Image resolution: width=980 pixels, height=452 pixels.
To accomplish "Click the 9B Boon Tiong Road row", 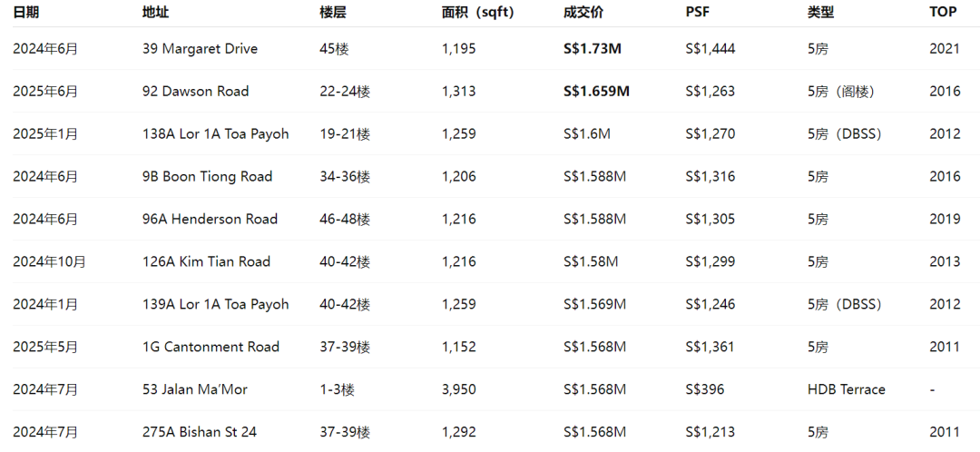I will coord(490,176).
